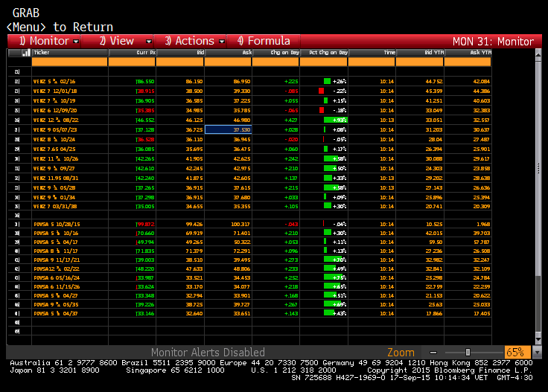Click the orange filter field under Bid
The height and width of the screenshot is (392, 548).
click(179, 62)
